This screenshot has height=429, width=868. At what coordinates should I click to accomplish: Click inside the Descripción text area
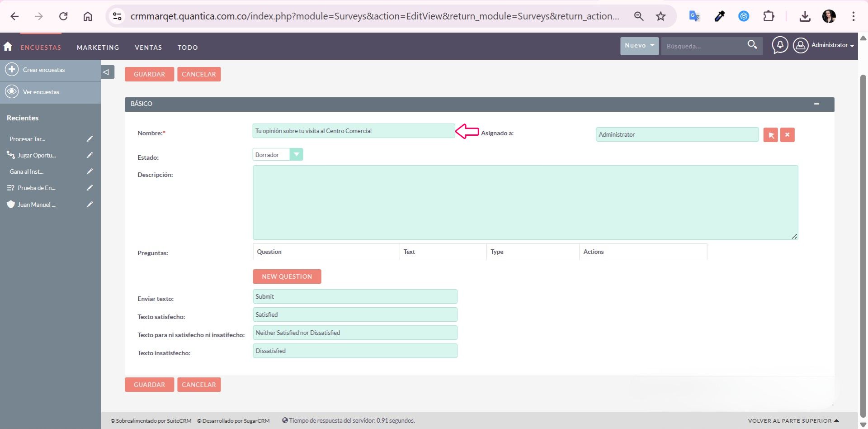point(525,202)
